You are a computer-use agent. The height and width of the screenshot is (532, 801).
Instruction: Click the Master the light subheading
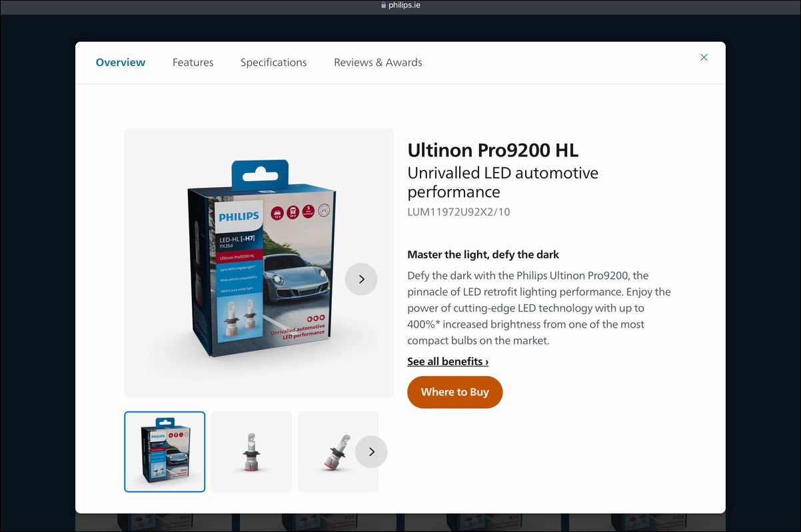pos(483,254)
